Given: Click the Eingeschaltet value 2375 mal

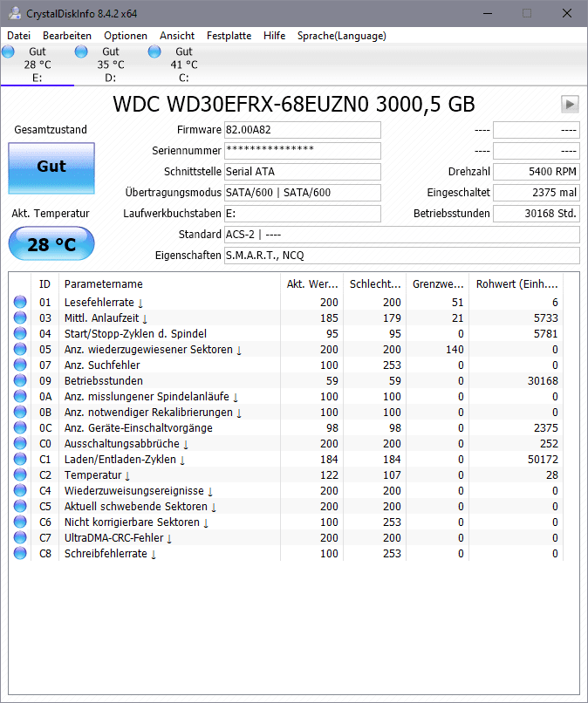Looking at the screenshot, I should click(537, 193).
